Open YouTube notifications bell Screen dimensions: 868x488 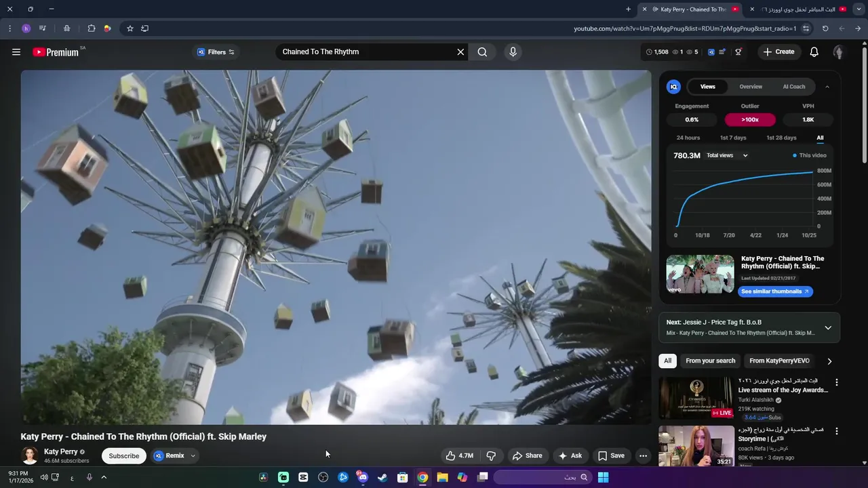tap(814, 52)
